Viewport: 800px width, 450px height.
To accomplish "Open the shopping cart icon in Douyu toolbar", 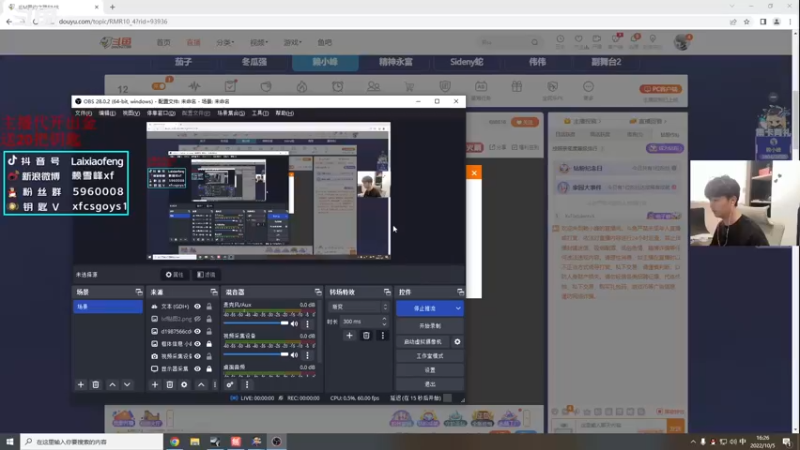I will click(409, 87).
